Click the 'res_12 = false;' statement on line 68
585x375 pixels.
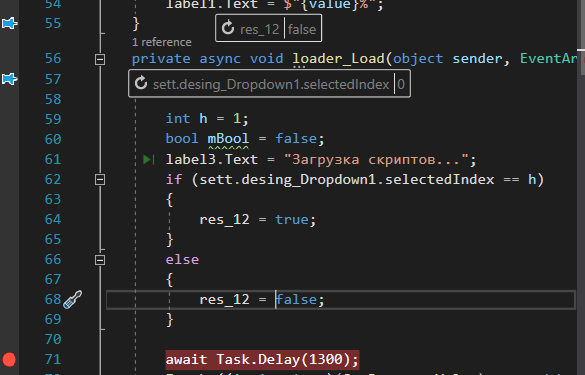coord(262,300)
